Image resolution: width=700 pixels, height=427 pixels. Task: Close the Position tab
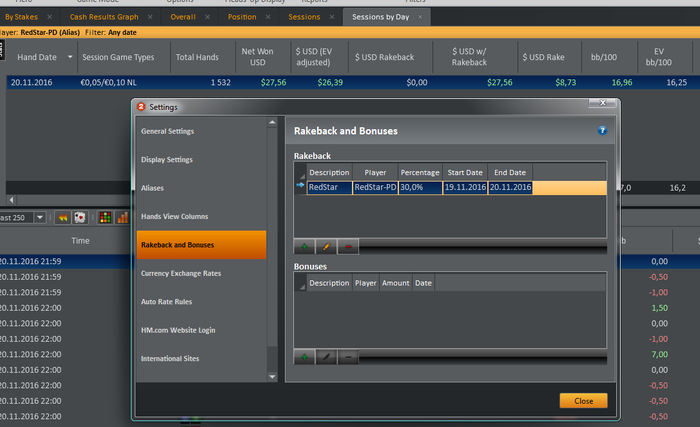pos(268,17)
